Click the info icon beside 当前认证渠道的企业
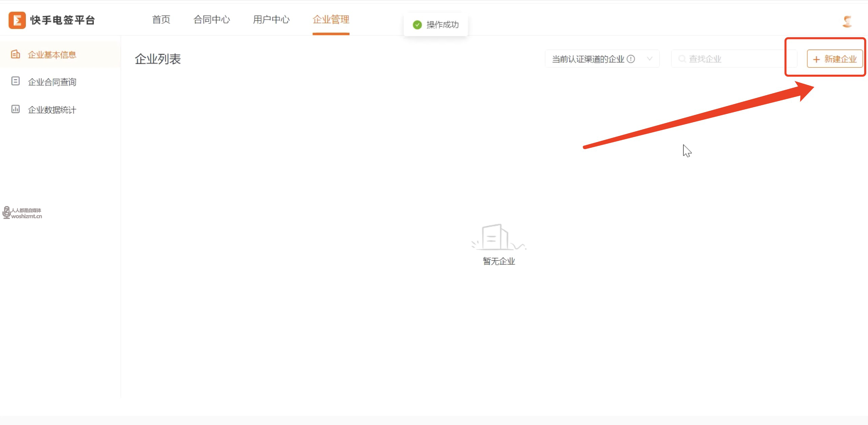This screenshot has height=425, width=868. click(x=631, y=58)
